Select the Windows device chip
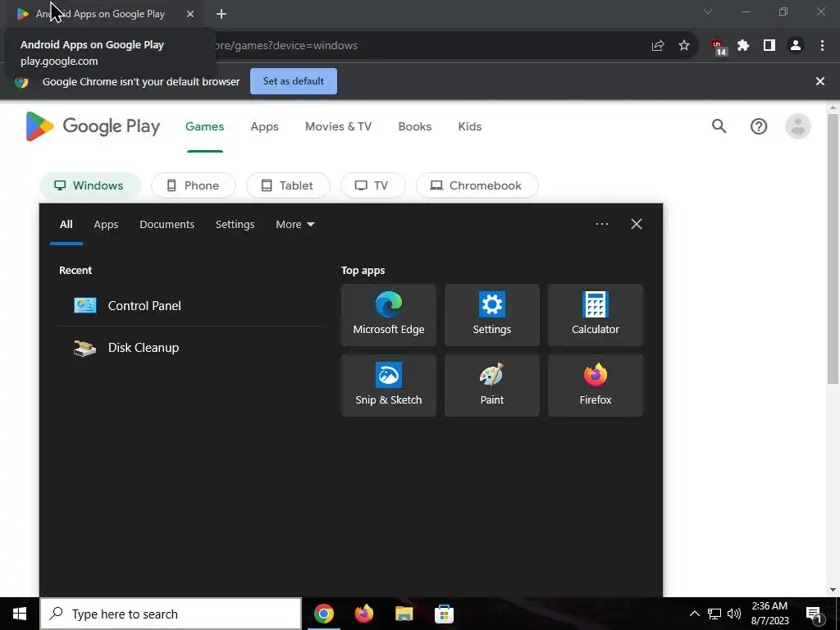Image resolution: width=840 pixels, height=630 pixels. [x=90, y=185]
